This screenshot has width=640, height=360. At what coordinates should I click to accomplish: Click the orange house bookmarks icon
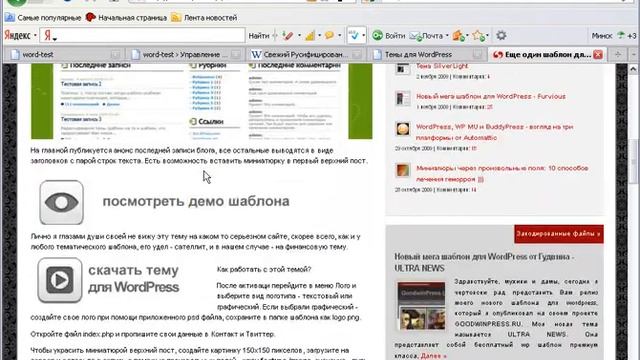pyautogui.click(x=458, y=36)
